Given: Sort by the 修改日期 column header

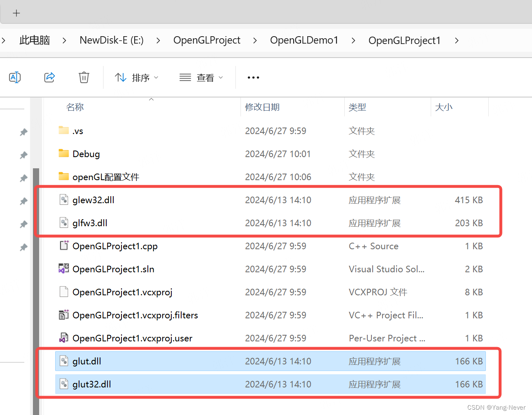Looking at the screenshot, I should pos(262,107).
